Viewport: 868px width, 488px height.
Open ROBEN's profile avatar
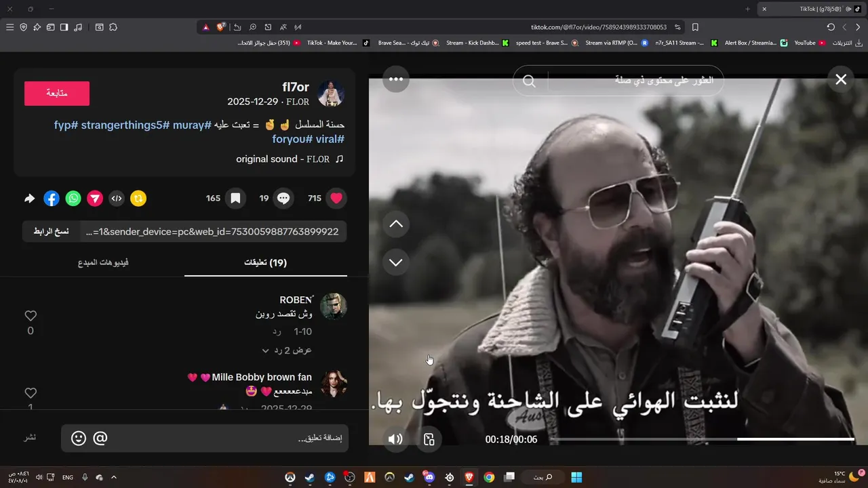333,306
